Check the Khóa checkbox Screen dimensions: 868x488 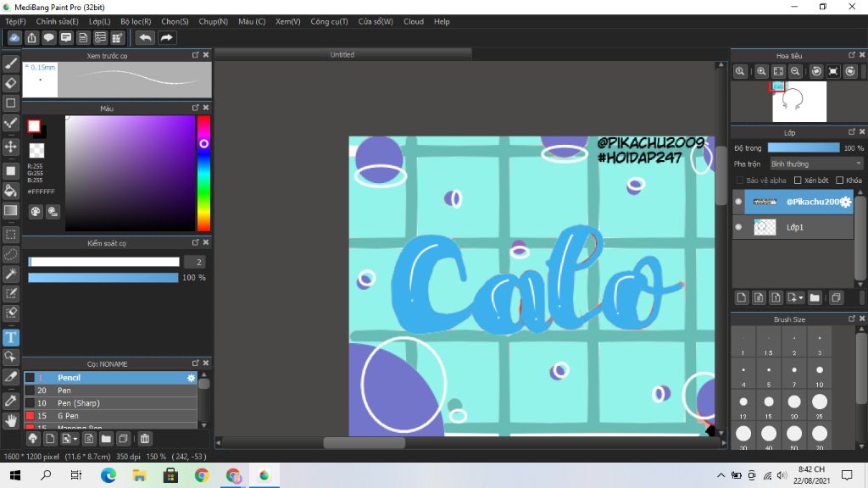[x=840, y=180]
